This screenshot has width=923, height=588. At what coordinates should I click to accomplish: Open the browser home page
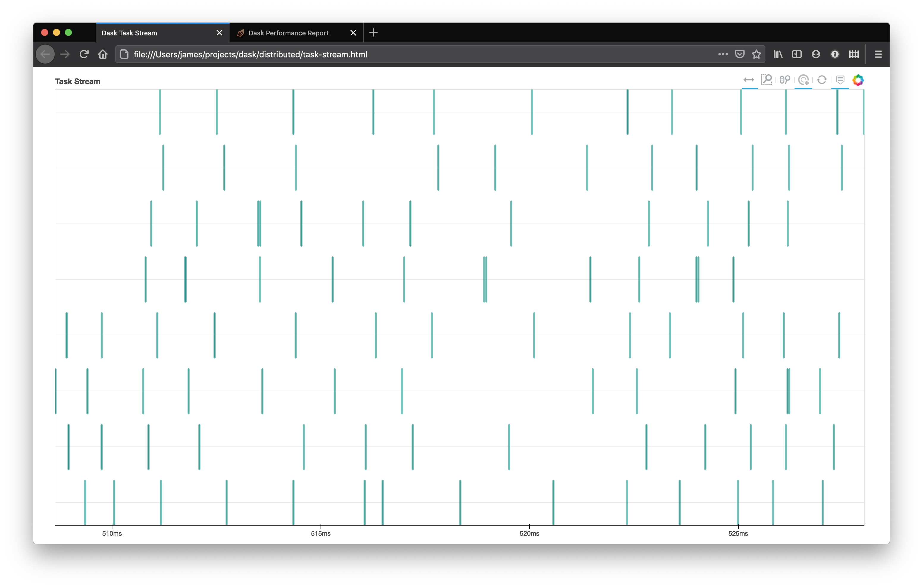[x=103, y=54]
